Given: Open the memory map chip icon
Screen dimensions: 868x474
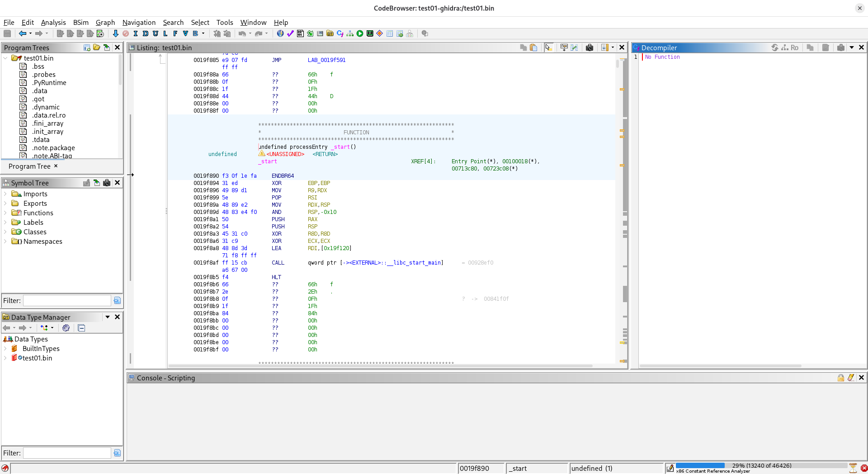Looking at the screenshot, I should (370, 33).
